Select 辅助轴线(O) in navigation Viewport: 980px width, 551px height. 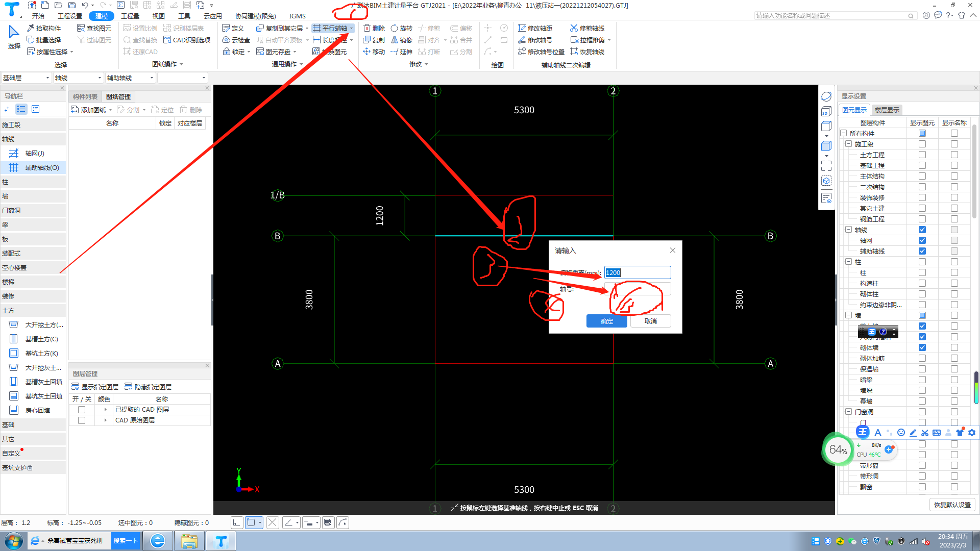34,167
